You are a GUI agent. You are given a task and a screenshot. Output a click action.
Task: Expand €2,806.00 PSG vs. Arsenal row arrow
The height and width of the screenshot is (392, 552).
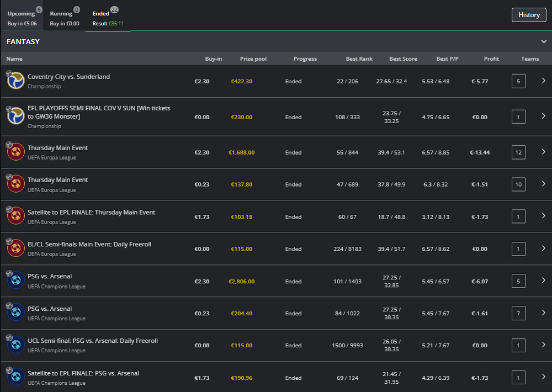tap(544, 280)
